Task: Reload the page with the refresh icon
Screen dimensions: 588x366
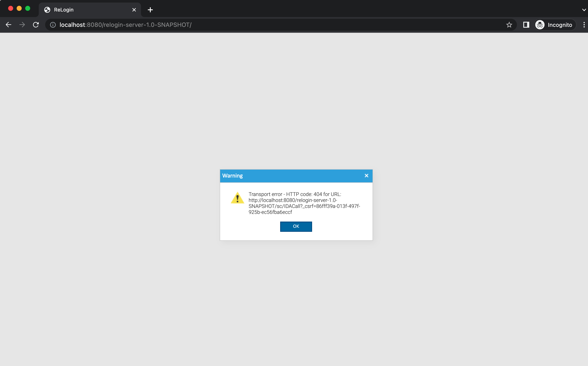Action: coord(36,25)
